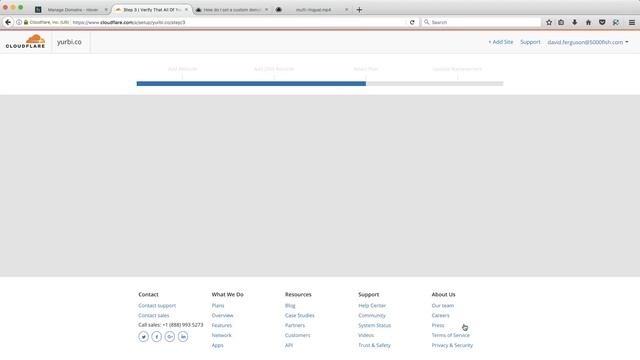Click the Add Site link
This screenshot has width=640, height=360.
click(501, 42)
